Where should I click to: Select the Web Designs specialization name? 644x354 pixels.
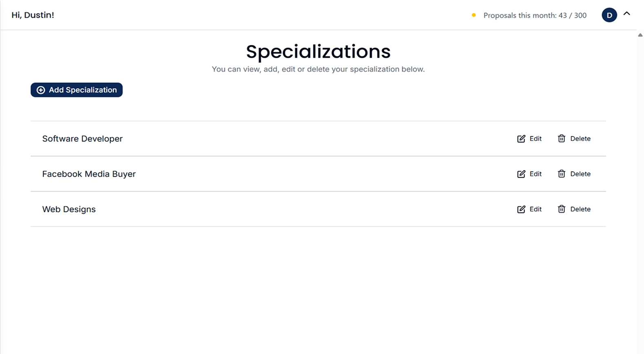coord(69,209)
